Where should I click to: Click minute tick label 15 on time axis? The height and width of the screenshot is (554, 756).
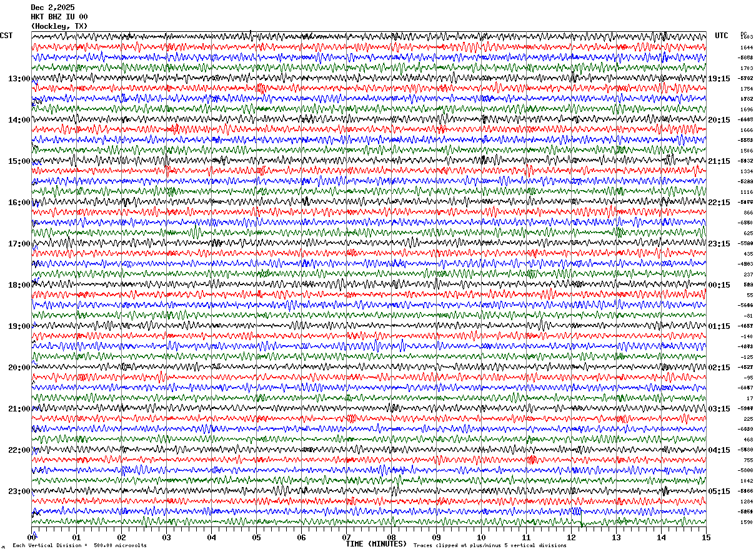pyautogui.click(x=706, y=537)
